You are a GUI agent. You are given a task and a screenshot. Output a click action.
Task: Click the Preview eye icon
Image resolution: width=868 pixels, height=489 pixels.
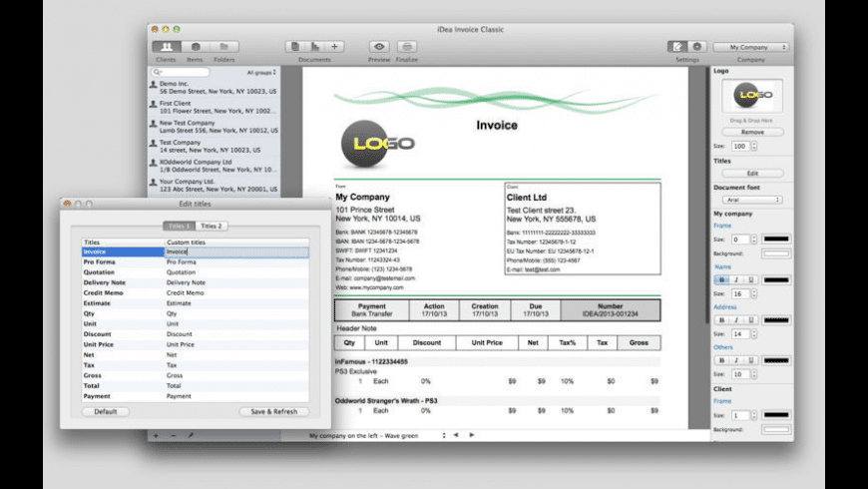(x=379, y=47)
